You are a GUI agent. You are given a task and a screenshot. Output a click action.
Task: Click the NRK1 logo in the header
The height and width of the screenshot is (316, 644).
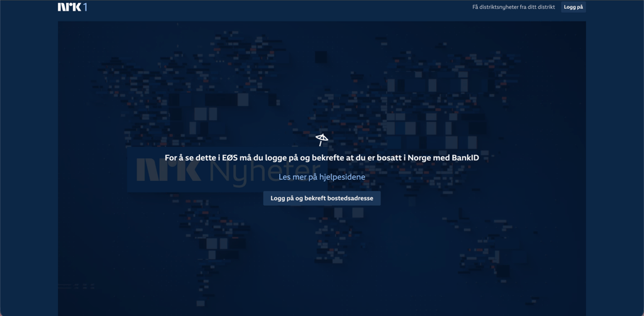tap(72, 7)
